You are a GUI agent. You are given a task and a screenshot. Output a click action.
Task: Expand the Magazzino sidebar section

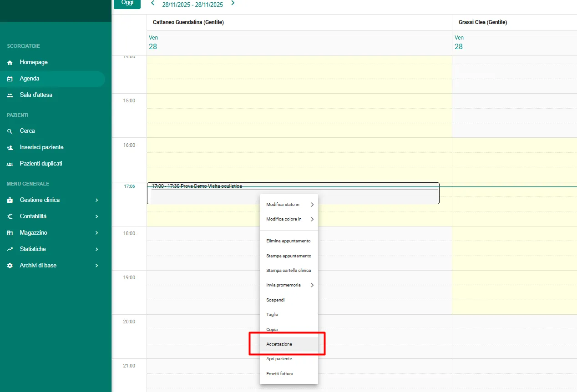96,233
